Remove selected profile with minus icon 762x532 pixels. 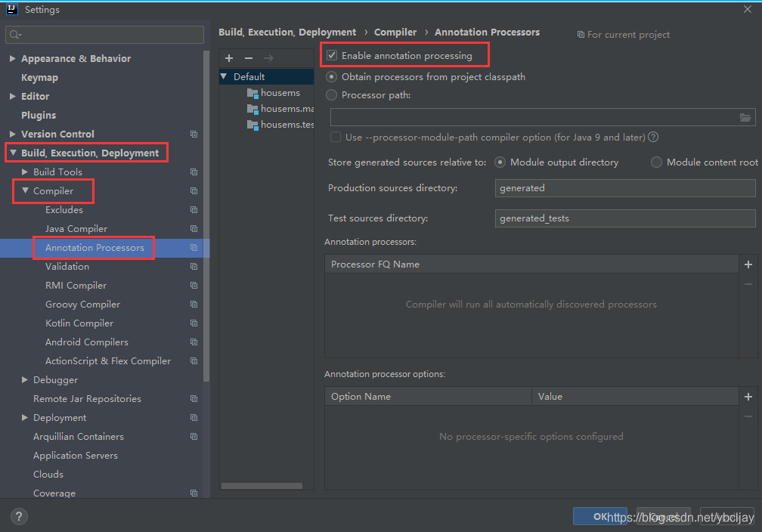point(248,58)
